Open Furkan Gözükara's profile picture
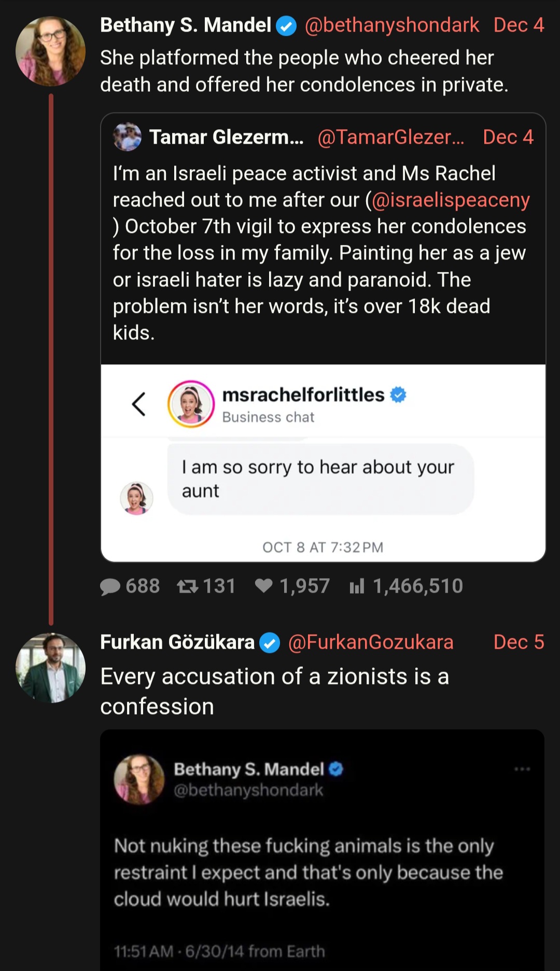This screenshot has height=971, width=560. (51, 668)
